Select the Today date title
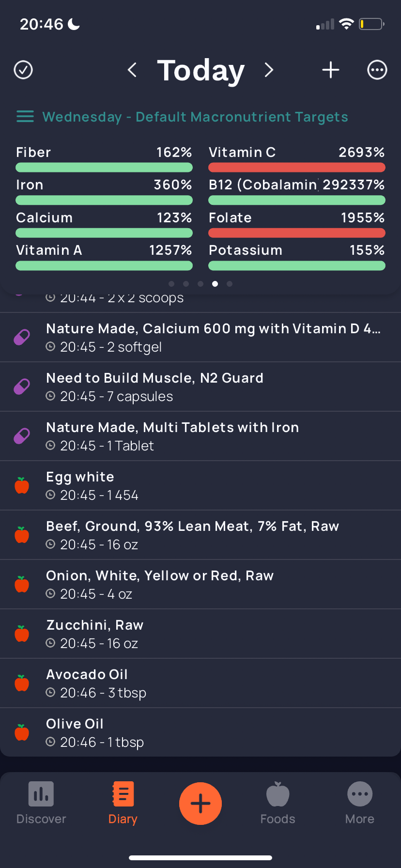Viewport: 401px width, 868px height. [201, 70]
